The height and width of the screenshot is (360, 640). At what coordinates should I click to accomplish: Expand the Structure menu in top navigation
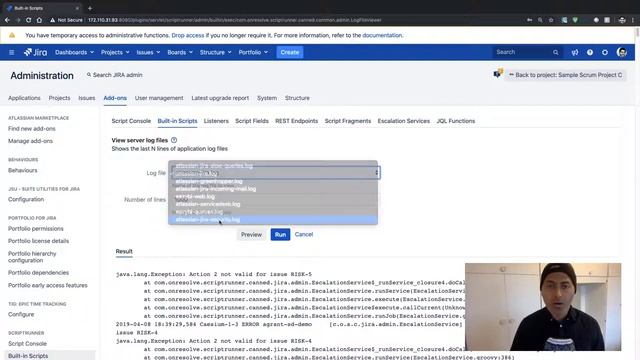[x=216, y=52]
